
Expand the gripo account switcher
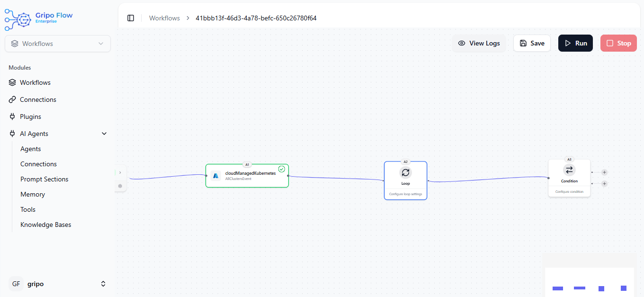103,284
